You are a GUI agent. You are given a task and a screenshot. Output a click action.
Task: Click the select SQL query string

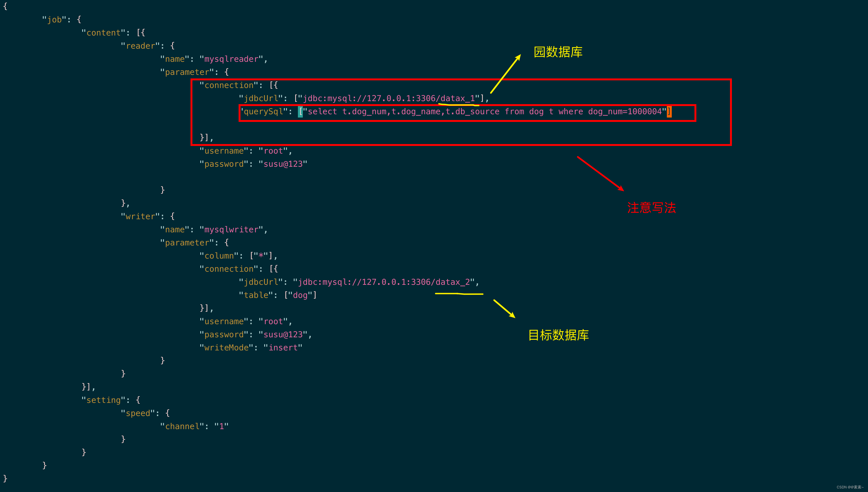click(485, 112)
